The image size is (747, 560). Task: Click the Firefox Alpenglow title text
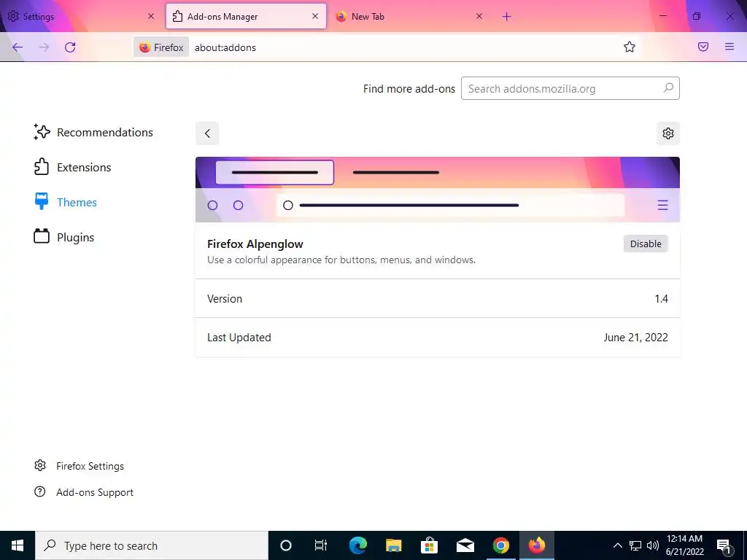tap(255, 244)
